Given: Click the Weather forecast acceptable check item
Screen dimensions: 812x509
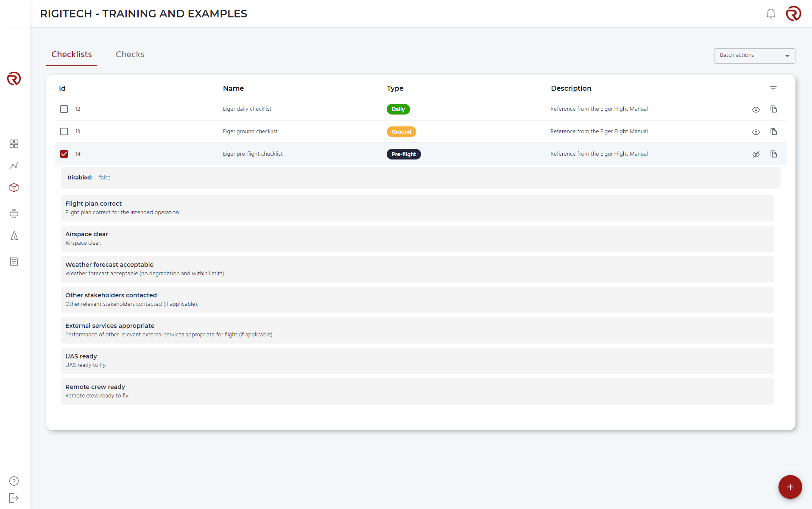Looking at the screenshot, I should click(418, 269).
